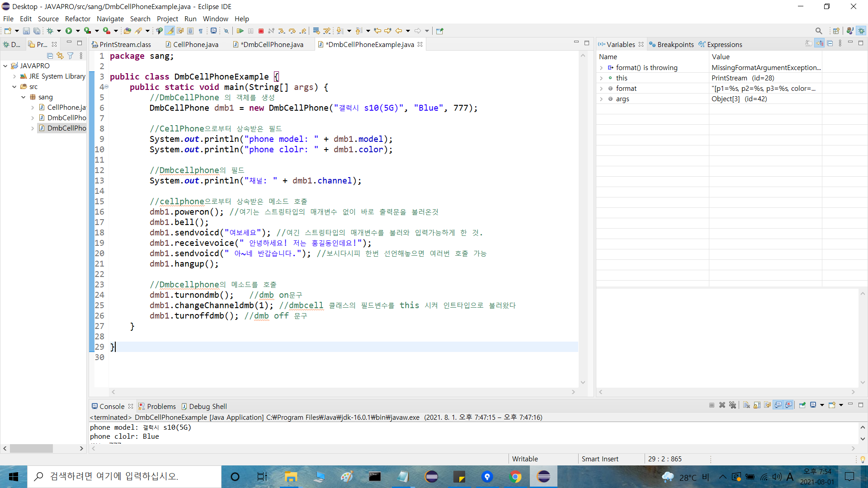Click the Clear Console icon
This screenshot has width=868, height=488.
[x=746, y=405]
